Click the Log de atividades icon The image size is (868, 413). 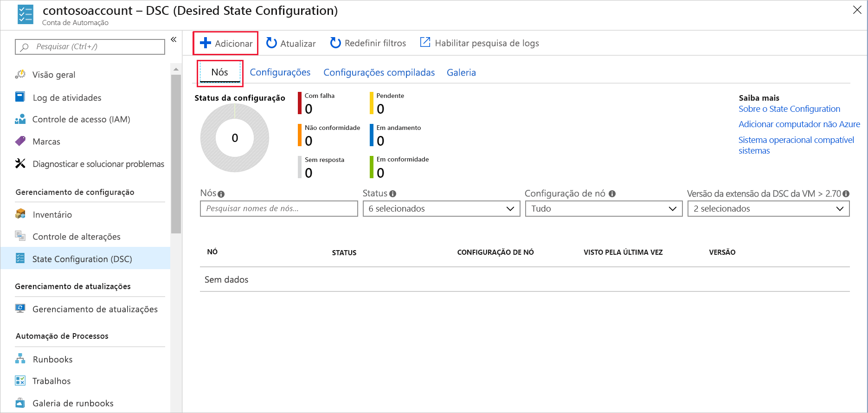click(20, 97)
